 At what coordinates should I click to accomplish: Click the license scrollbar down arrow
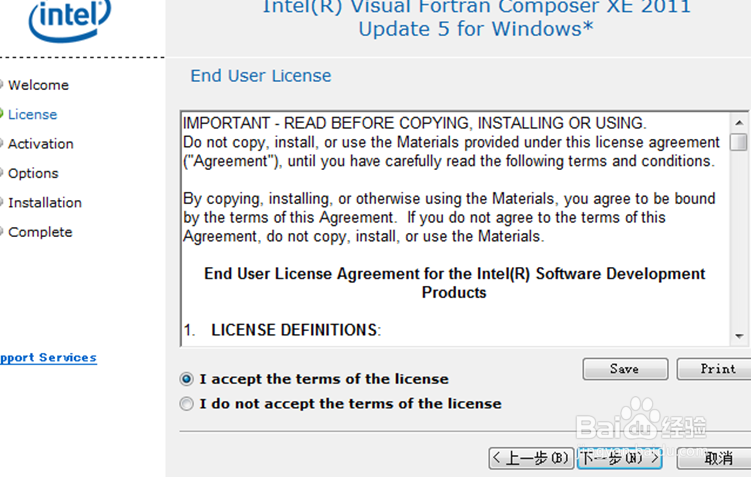[x=739, y=336]
